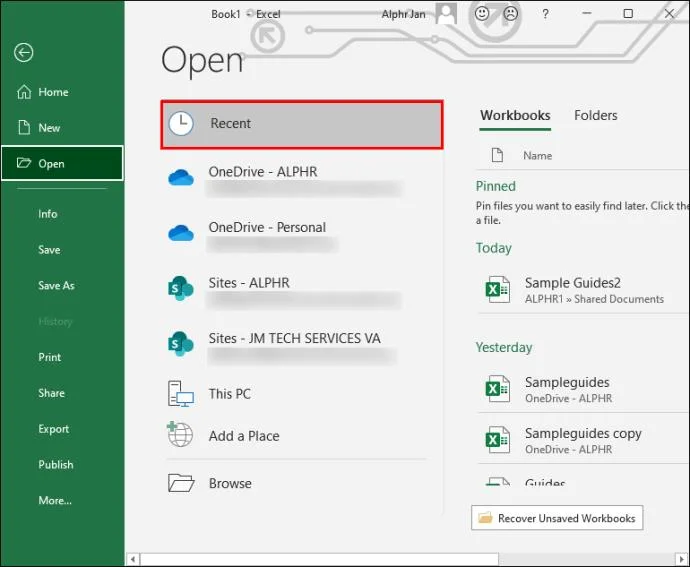Image resolution: width=690 pixels, height=567 pixels.
Task: Click the OneDrive - Personal cloud icon
Action: pyautogui.click(x=181, y=233)
